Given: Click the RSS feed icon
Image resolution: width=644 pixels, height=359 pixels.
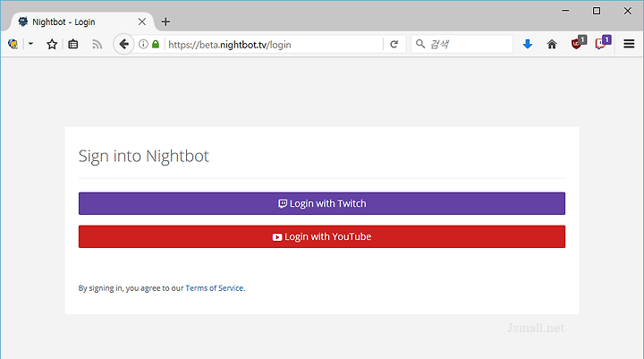Looking at the screenshot, I should tap(97, 44).
